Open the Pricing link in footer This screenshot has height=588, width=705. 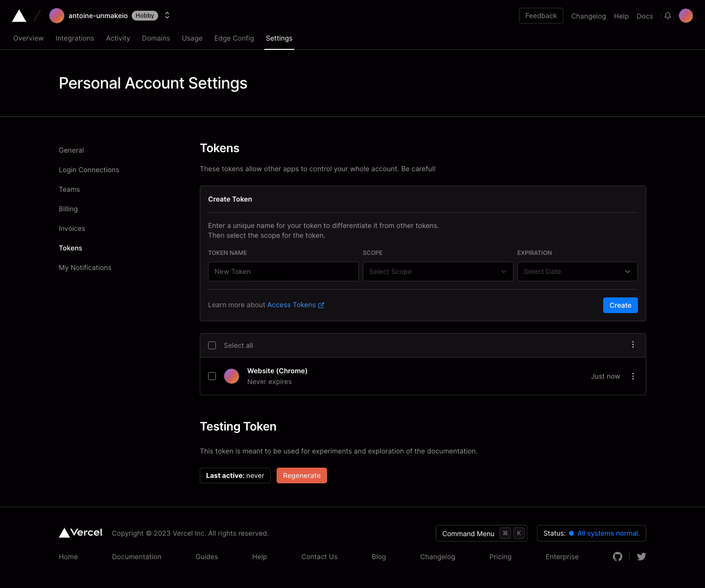[x=500, y=557]
